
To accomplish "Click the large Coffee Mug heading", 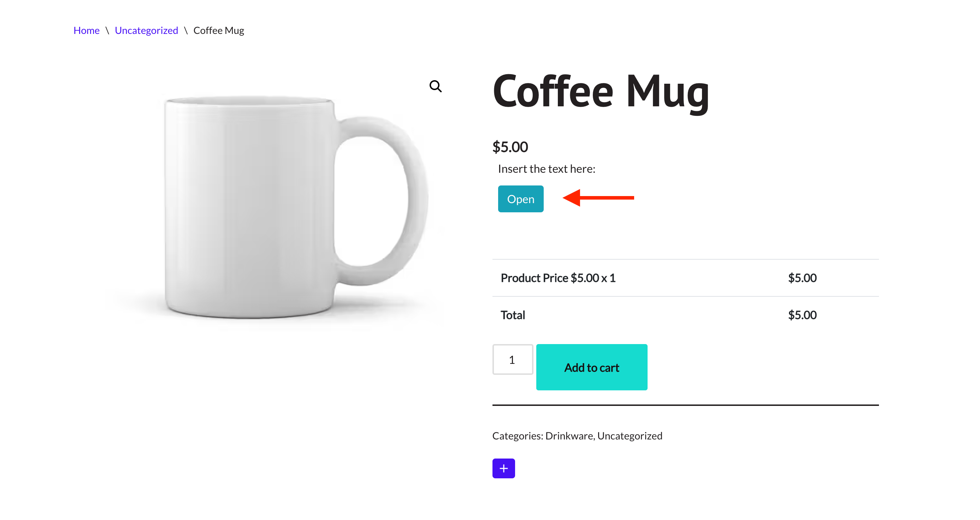I will (600, 92).
